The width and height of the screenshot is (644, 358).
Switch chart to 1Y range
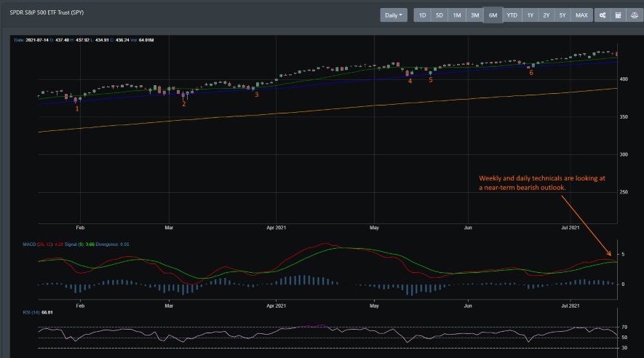(530, 15)
